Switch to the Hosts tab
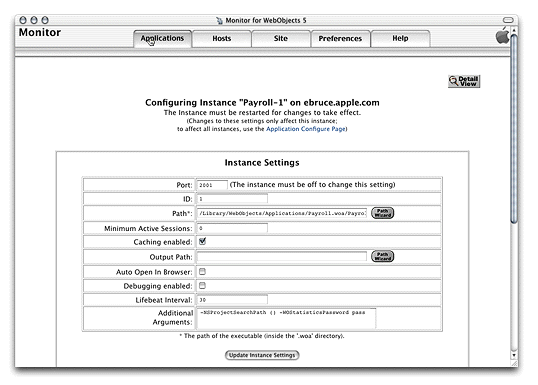Image resolution: width=538 pixels, height=385 pixels. click(222, 38)
